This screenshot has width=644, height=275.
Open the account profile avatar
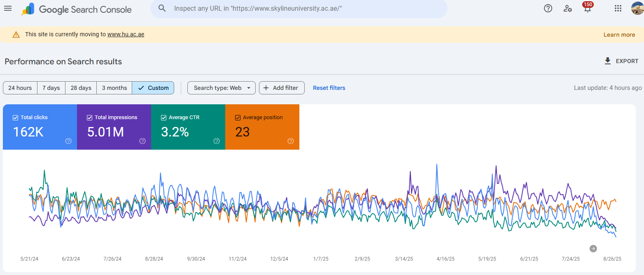(637, 8)
